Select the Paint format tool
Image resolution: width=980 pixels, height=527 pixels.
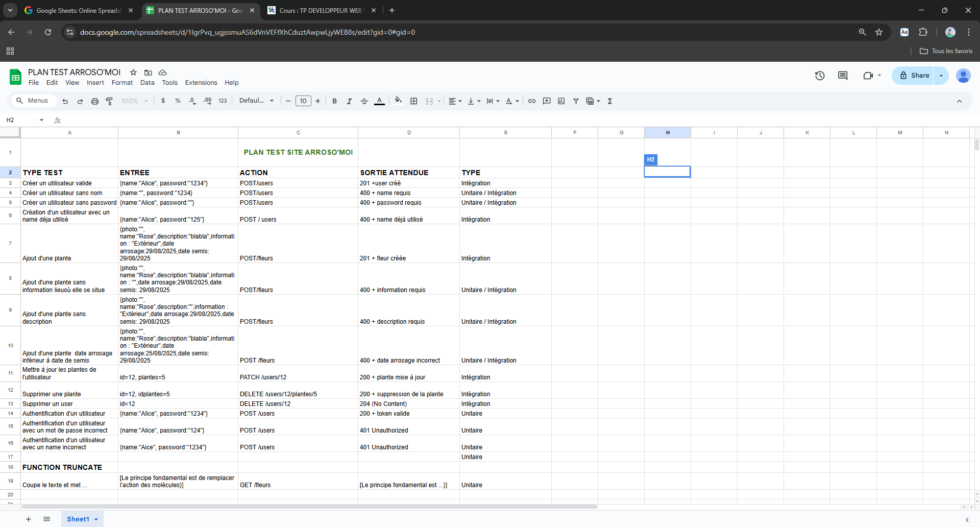point(109,101)
